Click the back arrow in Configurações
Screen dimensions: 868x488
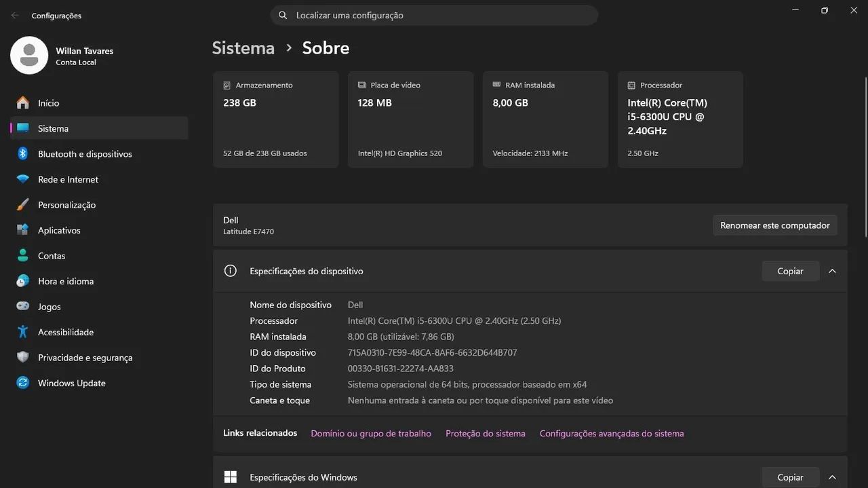point(15,15)
